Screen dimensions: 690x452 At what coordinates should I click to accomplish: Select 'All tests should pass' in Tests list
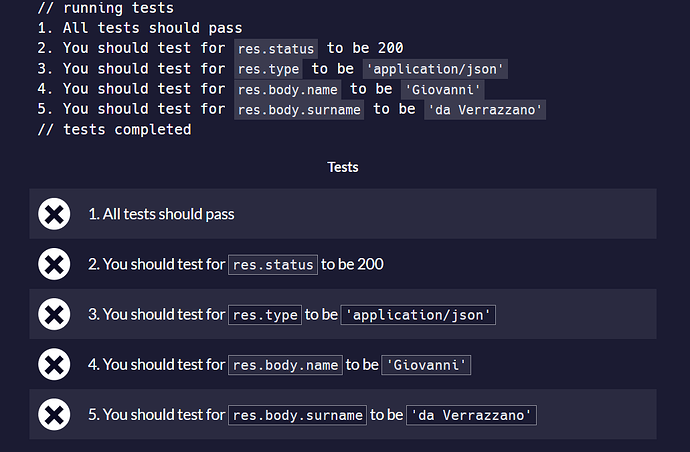pos(161,214)
